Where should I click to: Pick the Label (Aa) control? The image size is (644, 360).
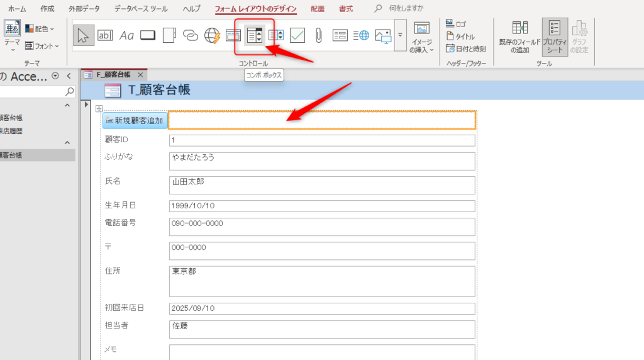click(x=126, y=35)
